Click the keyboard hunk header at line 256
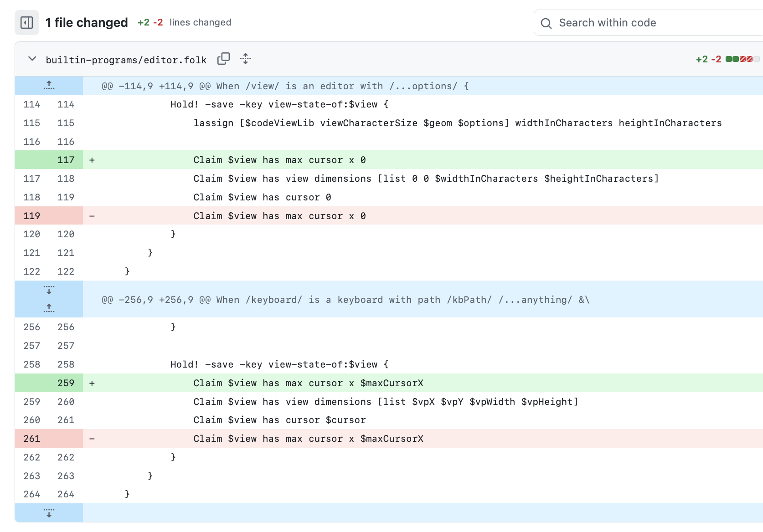The width and height of the screenshot is (763, 532). (x=345, y=300)
